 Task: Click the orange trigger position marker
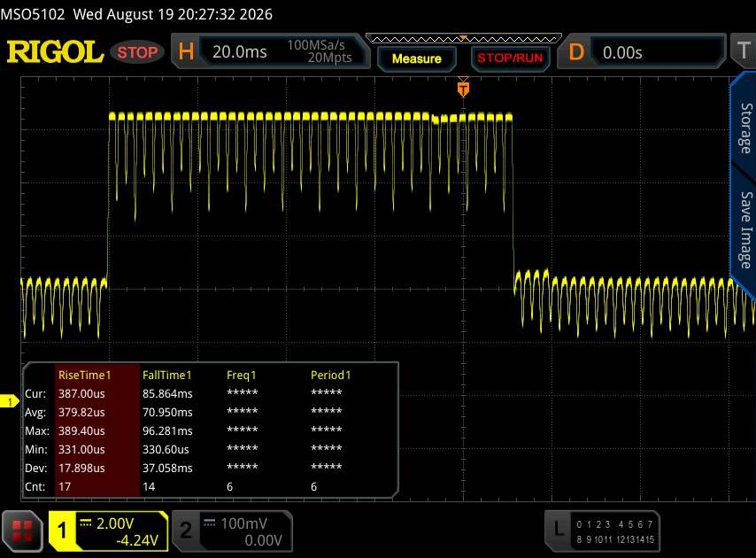[x=463, y=89]
